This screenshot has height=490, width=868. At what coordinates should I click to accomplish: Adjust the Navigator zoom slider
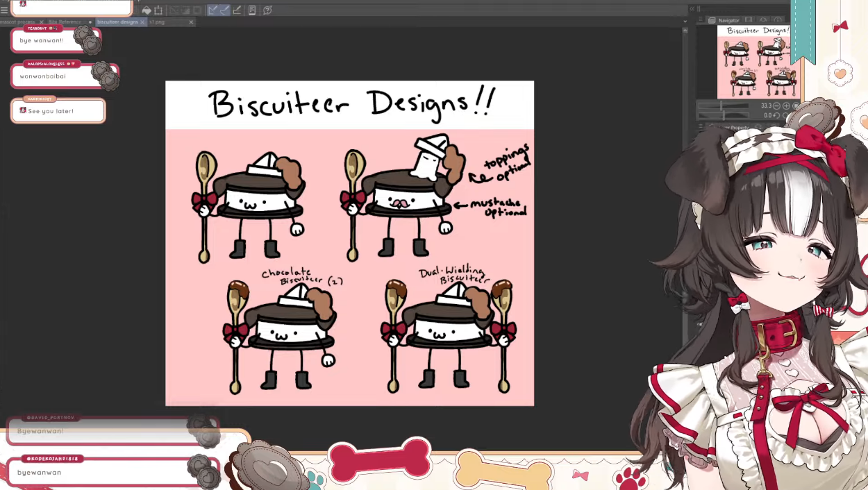(x=724, y=105)
